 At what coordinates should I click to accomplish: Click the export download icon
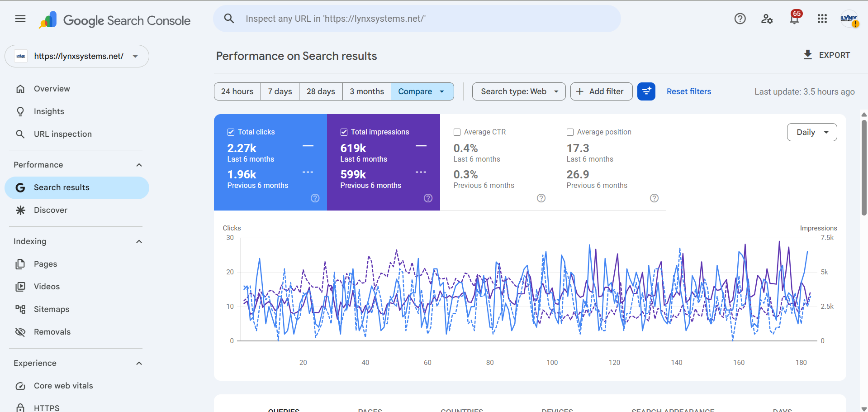click(808, 55)
